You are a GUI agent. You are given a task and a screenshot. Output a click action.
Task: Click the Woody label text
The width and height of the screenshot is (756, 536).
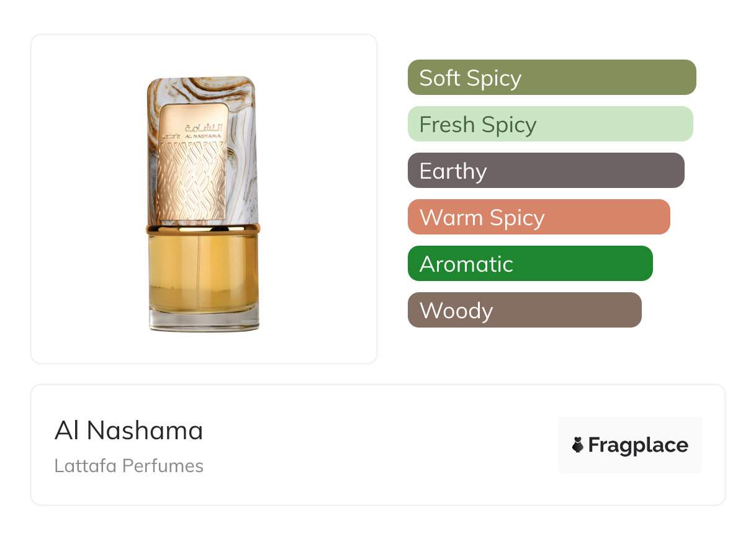click(x=456, y=311)
